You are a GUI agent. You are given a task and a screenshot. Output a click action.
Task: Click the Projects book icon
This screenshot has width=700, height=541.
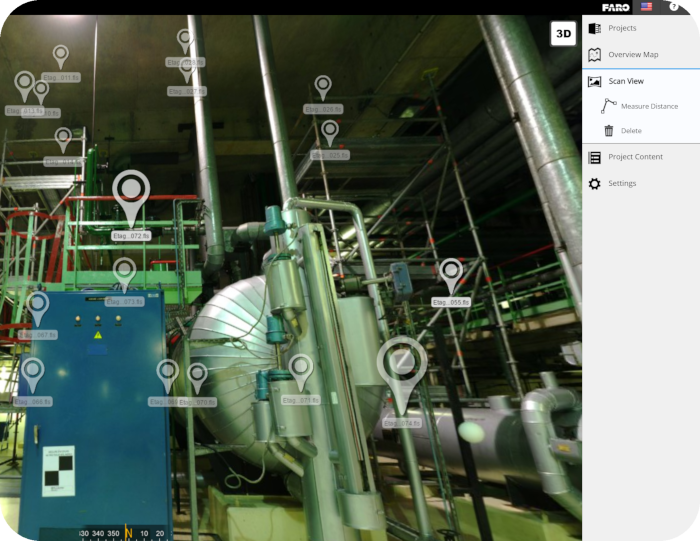(595, 28)
